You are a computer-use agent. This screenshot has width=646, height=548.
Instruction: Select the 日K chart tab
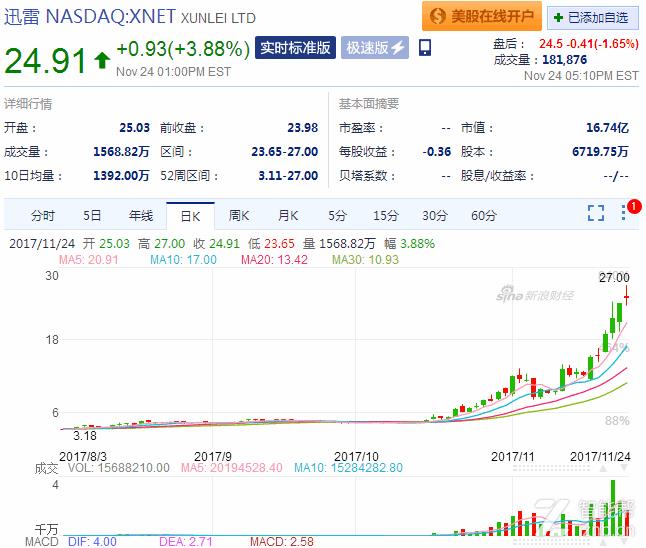coord(190,216)
